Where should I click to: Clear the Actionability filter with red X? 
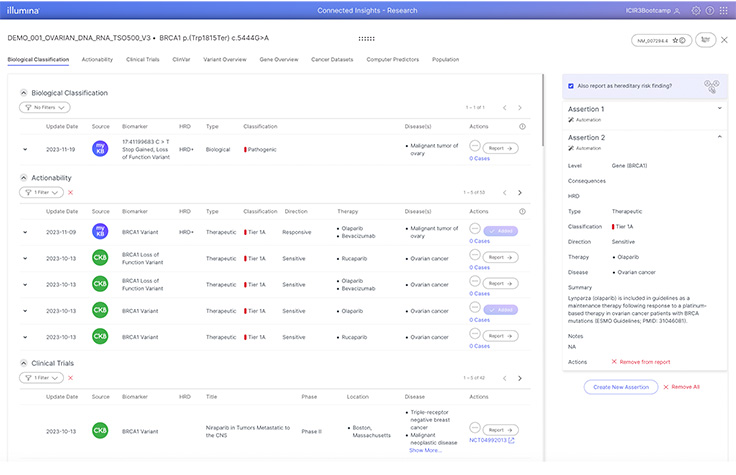[x=70, y=192]
